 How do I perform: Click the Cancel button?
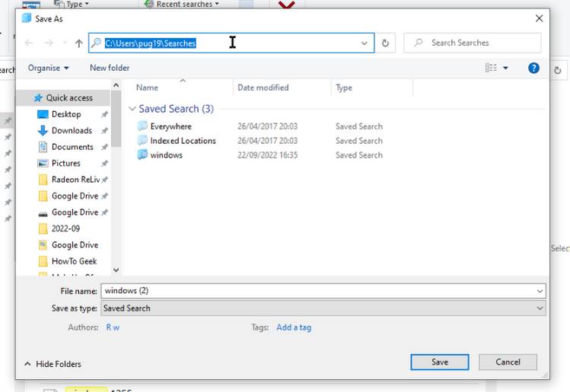[508, 362]
